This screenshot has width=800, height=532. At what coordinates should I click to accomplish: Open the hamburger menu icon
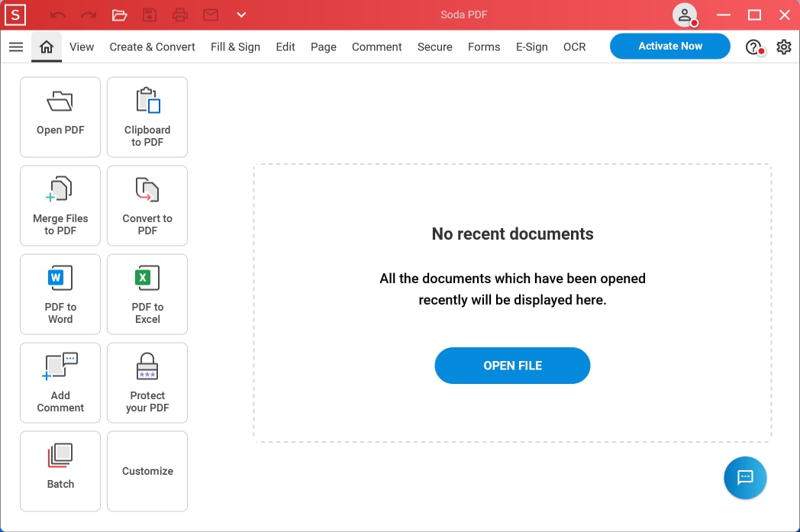point(16,47)
